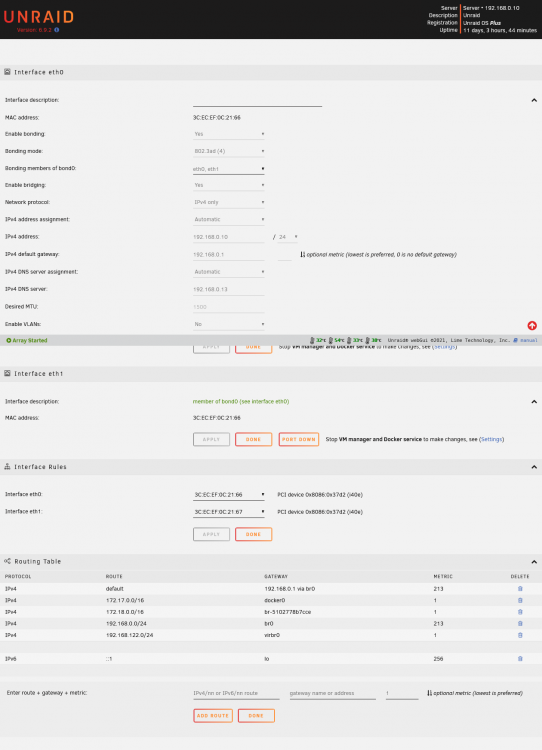Image resolution: width=542 pixels, height=750 pixels.
Task: Click the 'member of bond0 (see interface eth0)' text
Action: click(x=241, y=401)
